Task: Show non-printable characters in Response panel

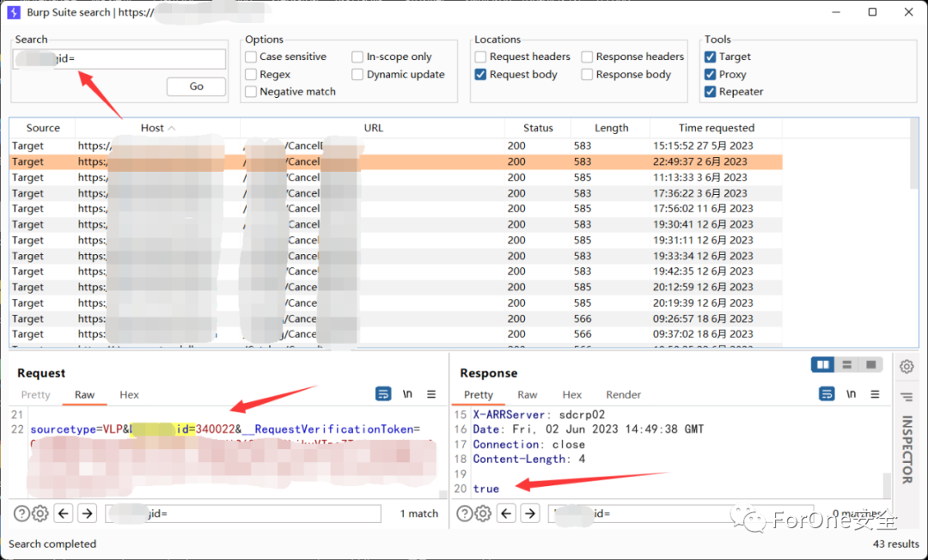Action: click(x=851, y=394)
